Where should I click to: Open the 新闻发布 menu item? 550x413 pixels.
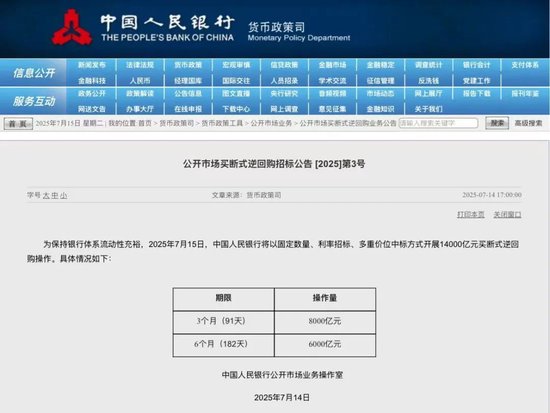tap(92, 65)
